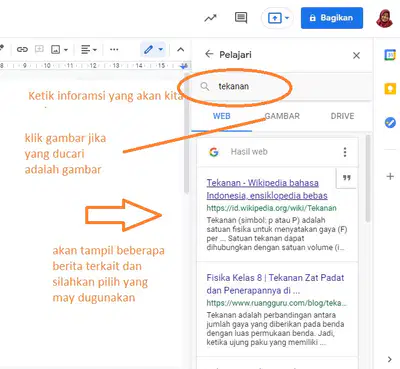400x369 pixels.
Task: Switch to the GAMBAR tab
Action: click(282, 116)
